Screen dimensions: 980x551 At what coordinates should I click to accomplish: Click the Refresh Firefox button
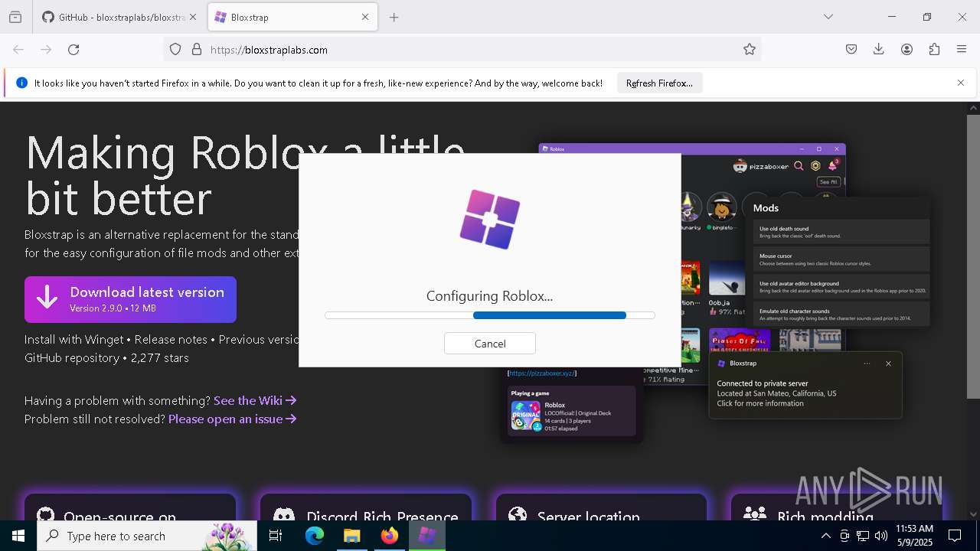tap(659, 83)
